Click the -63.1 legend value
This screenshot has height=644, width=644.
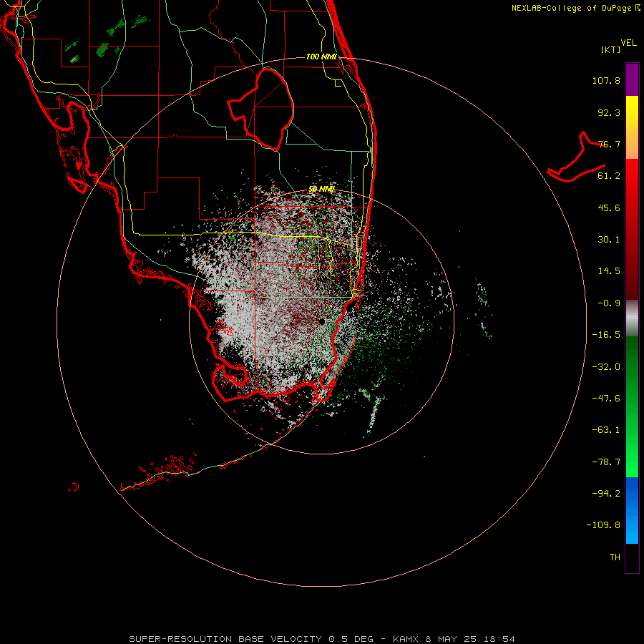[x=606, y=430]
